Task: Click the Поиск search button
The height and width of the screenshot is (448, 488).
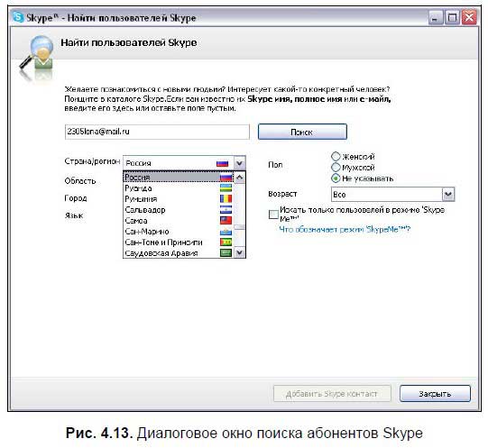Action: pos(302,133)
